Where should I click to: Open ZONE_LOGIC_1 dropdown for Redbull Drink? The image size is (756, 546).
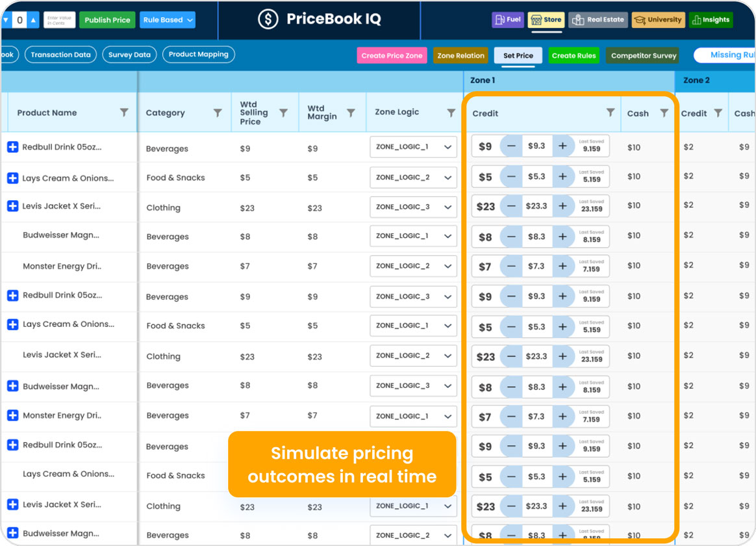click(413, 147)
